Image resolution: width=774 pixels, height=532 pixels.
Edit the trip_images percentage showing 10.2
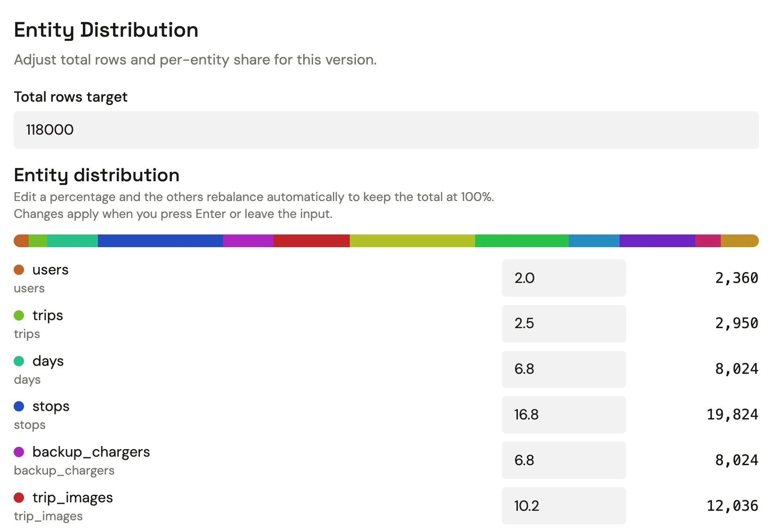pos(564,506)
